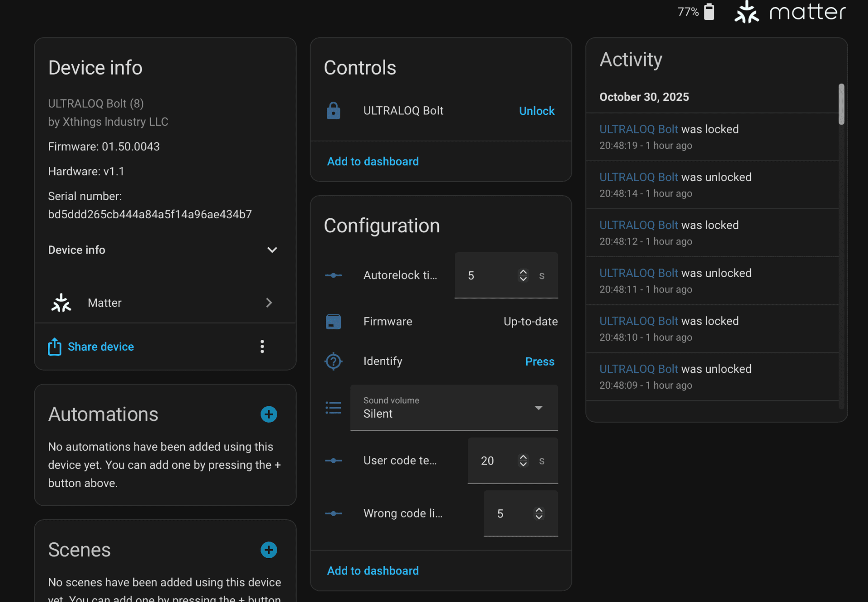This screenshot has height=602, width=868.
Task: Add a new scene with plus icon
Action: tap(269, 550)
